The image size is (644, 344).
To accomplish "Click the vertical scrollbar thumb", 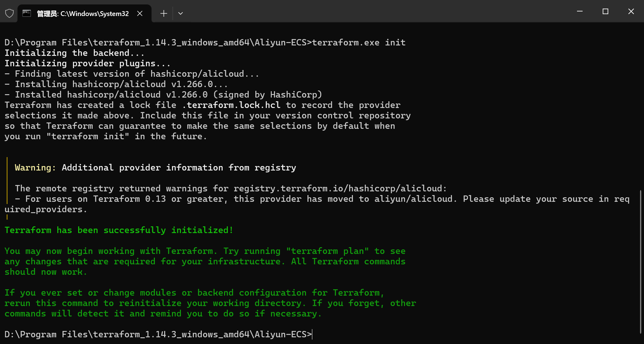I will click(x=641, y=261).
